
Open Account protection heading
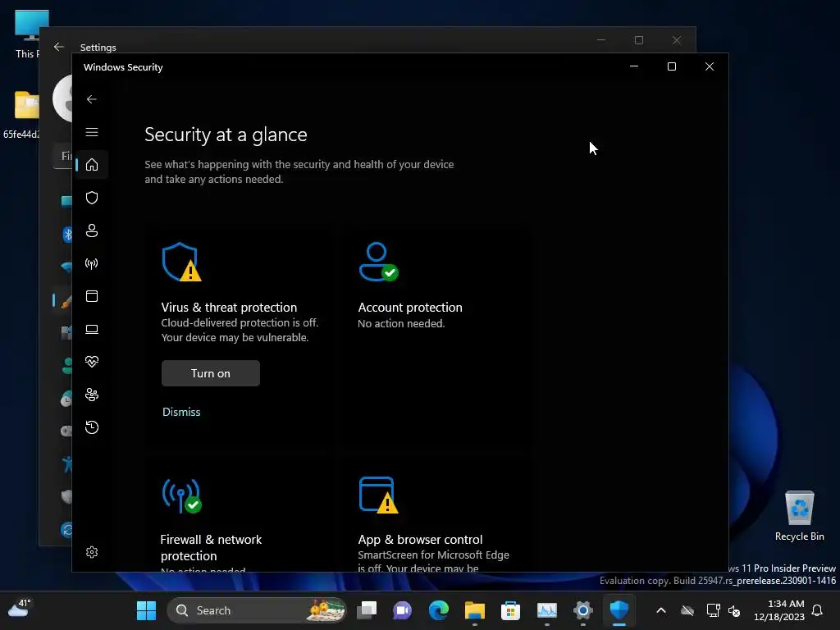tap(410, 308)
